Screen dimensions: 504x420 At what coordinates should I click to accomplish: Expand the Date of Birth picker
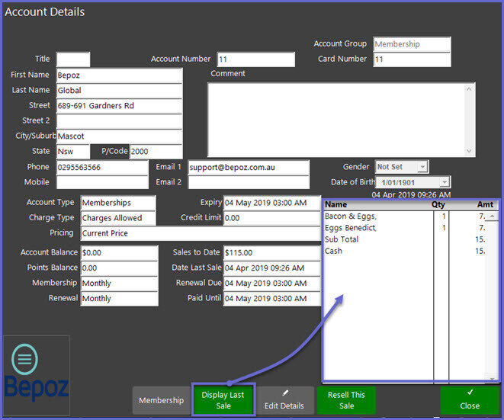[x=445, y=182]
